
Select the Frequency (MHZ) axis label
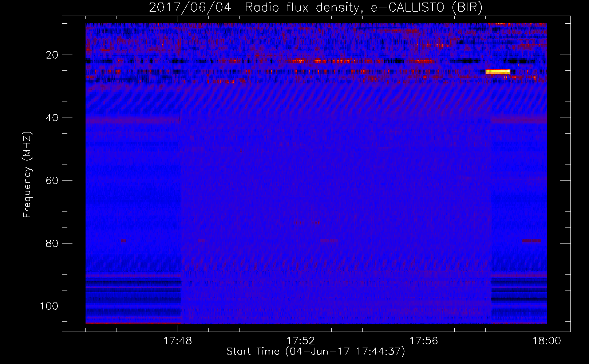(x=27, y=175)
